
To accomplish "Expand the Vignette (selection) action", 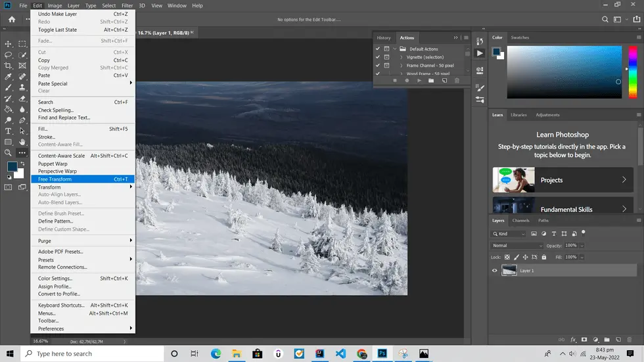I will (x=401, y=57).
